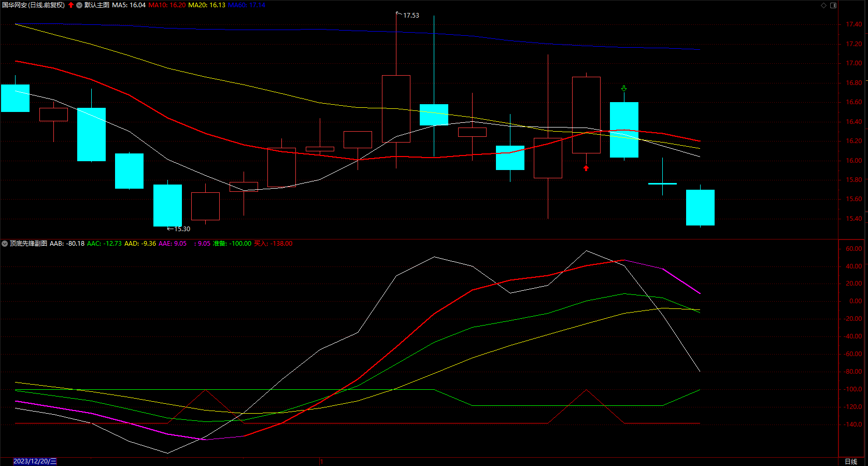Click the green down-arrow sell signal marker

(x=624, y=89)
